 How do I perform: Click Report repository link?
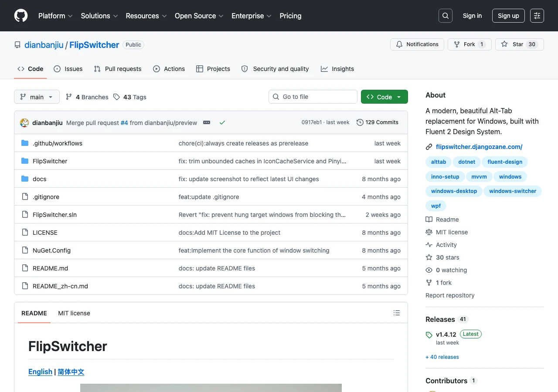450,295
